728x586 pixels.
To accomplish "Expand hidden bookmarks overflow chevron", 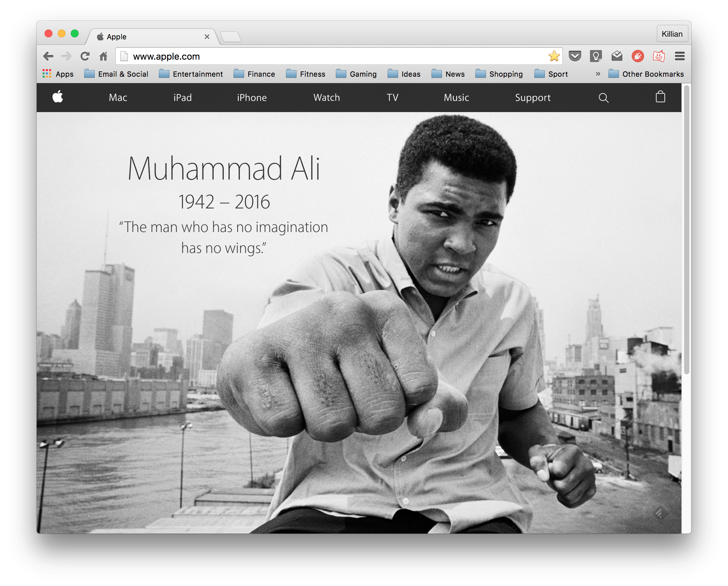I will [598, 74].
